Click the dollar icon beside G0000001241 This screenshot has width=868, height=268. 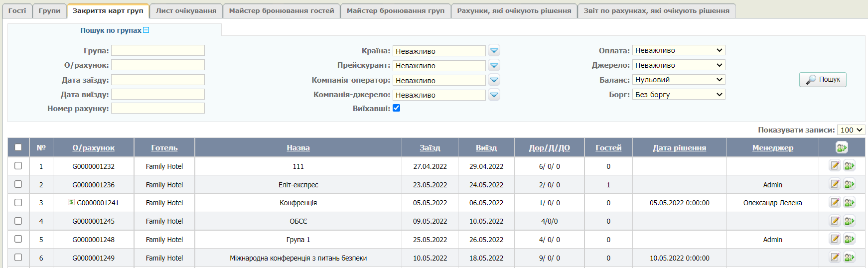71,202
